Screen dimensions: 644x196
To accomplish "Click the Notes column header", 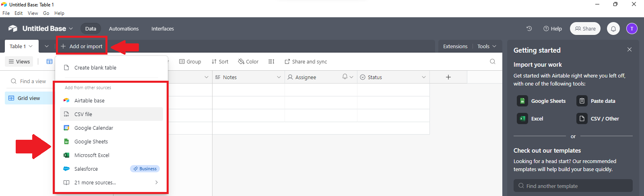I will (x=248, y=77).
